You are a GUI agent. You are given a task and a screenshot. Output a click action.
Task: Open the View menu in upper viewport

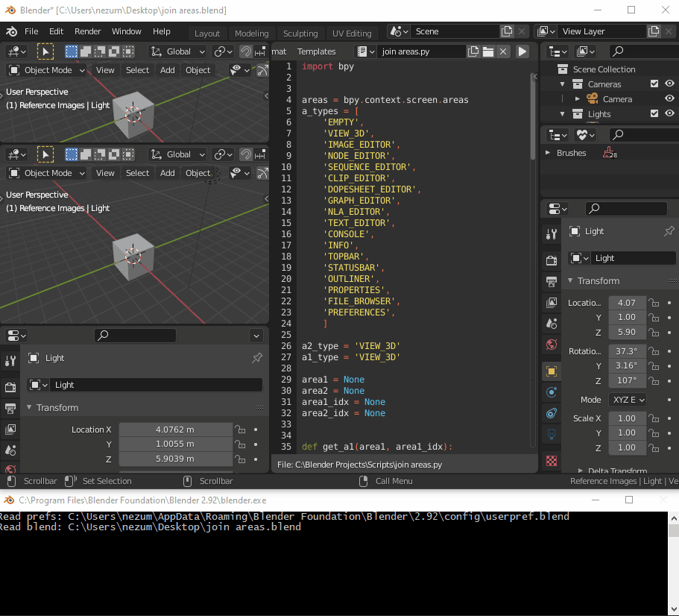(105, 70)
